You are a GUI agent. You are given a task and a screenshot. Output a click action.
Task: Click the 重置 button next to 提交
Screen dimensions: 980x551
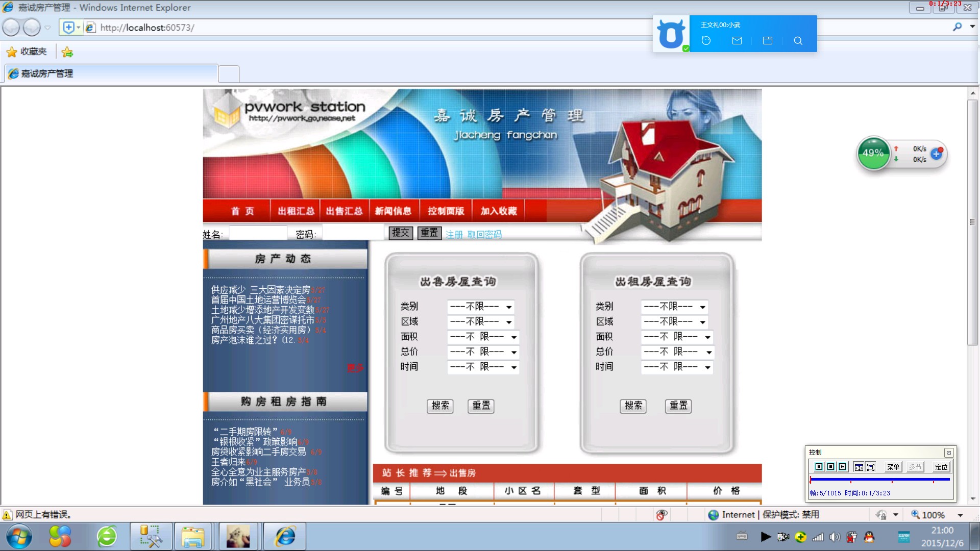coord(429,233)
